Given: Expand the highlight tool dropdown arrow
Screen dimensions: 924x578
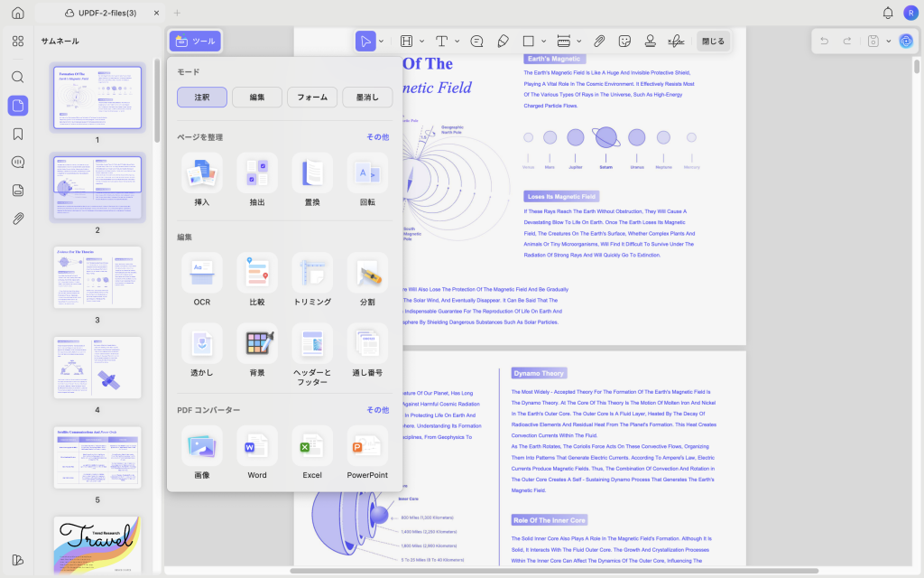Looking at the screenshot, I should click(x=422, y=42).
